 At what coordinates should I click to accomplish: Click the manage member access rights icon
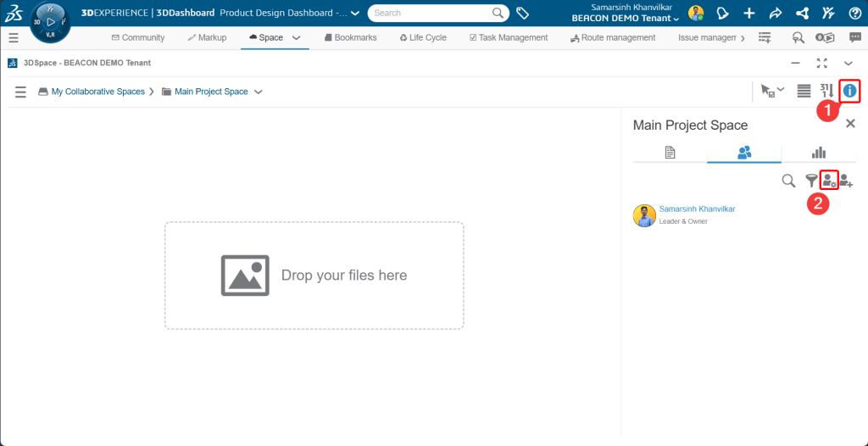click(x=829, y=180)
